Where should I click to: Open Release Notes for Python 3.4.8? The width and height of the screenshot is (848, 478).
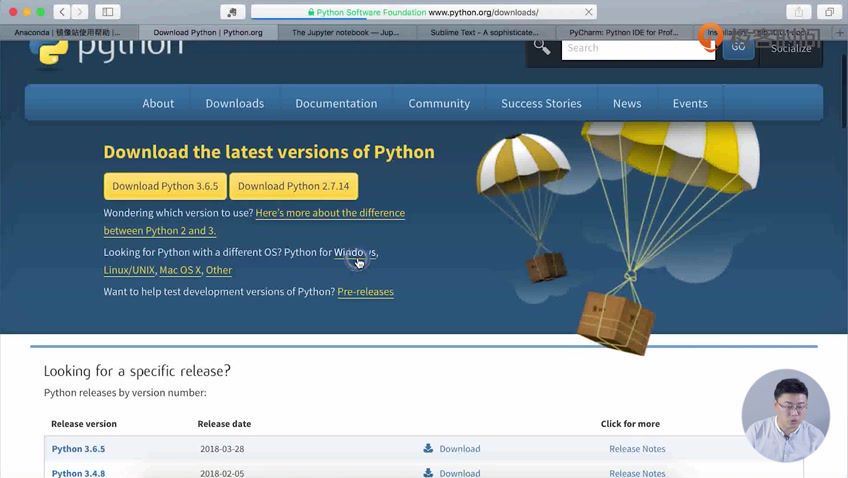coord(637,473)
